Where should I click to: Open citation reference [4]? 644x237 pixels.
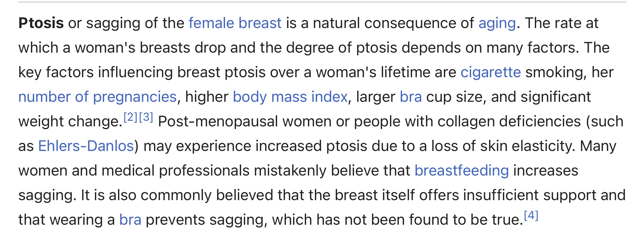[531, 216]
